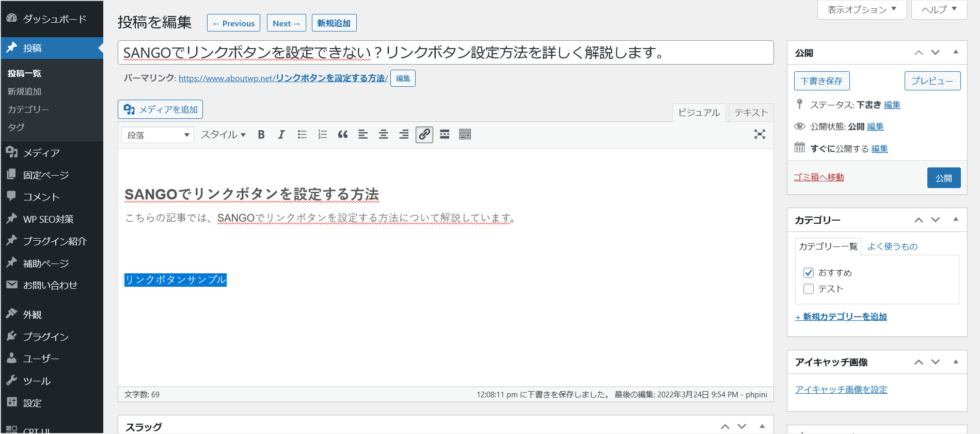Open the 段落 paragraph format dropdown

coord(157,135)
